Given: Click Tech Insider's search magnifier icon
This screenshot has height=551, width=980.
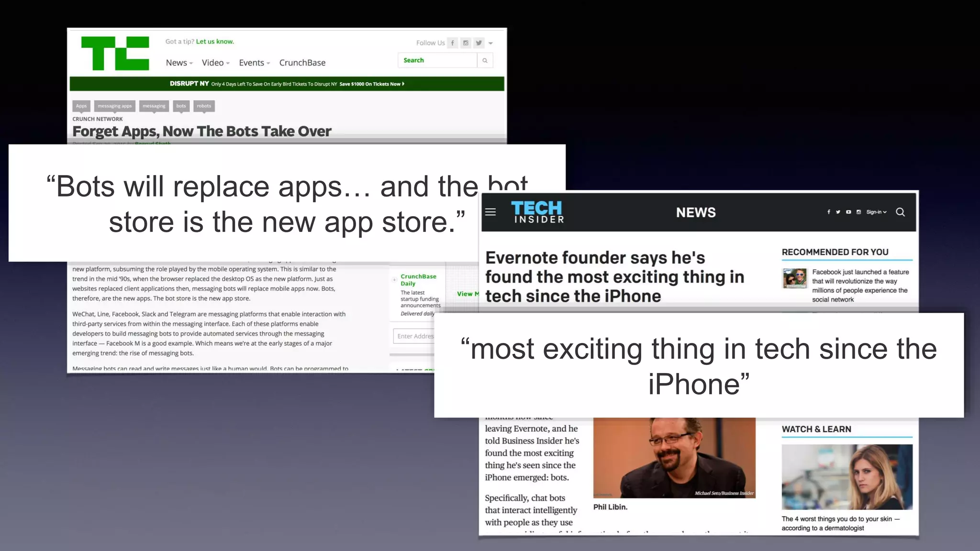Looking at the screenshot, I should [x=900, y=212].
